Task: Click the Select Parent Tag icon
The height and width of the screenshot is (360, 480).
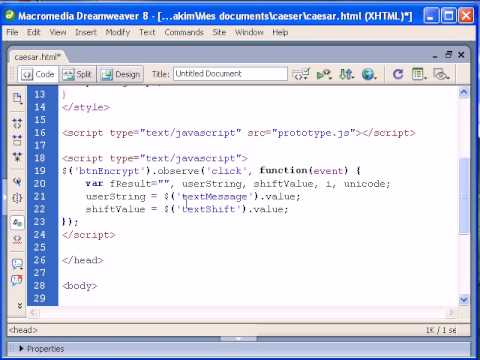Action: [17, 182]
